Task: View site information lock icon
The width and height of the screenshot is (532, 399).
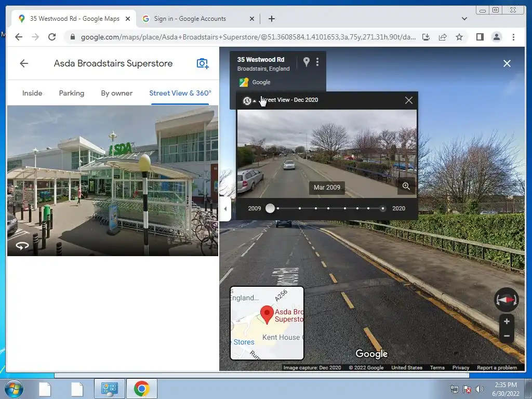Action: [72, 37]
